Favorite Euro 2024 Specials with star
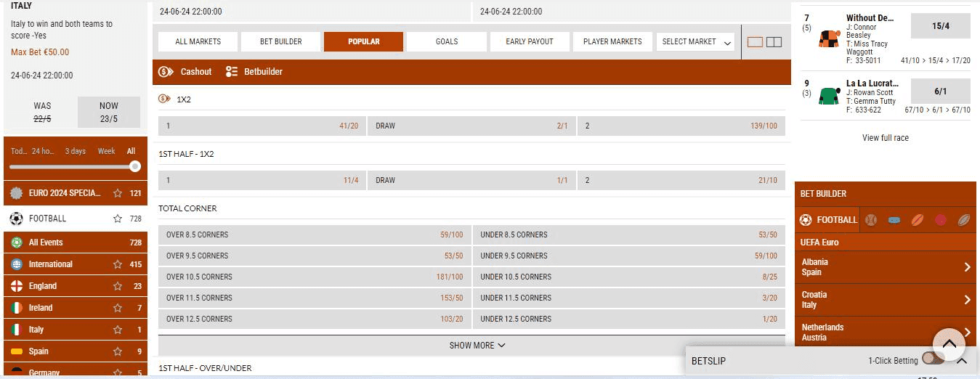 click(117, 193)
